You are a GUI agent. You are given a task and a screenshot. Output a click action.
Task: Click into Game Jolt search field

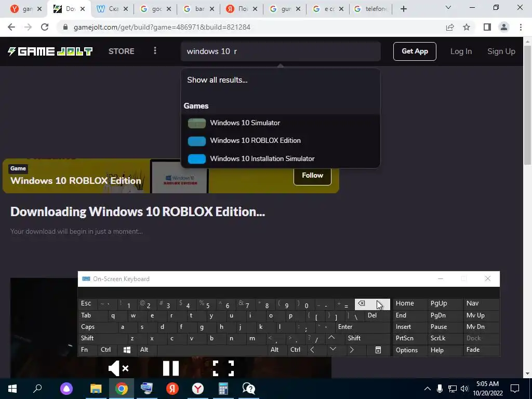pyautogui.click(x=281, y=51)
